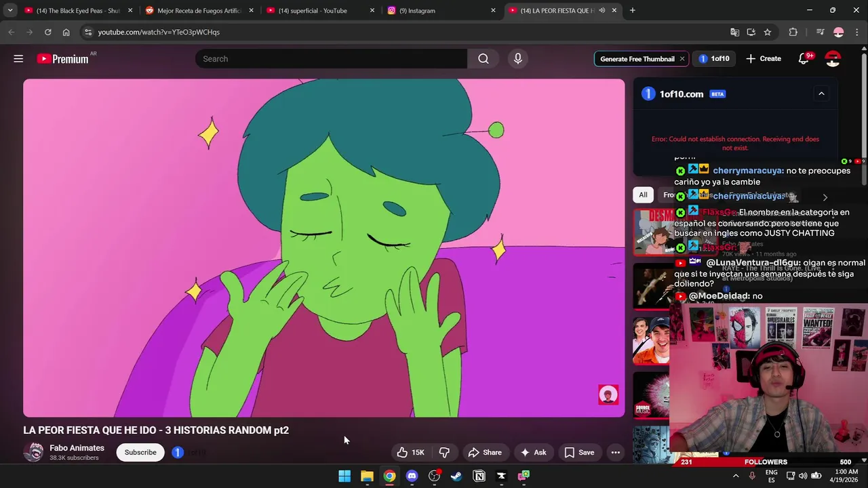Screen dimensions: 868x488
Task: Click the video title LA PEOR FIESTA text
Action: click(156, 430)
